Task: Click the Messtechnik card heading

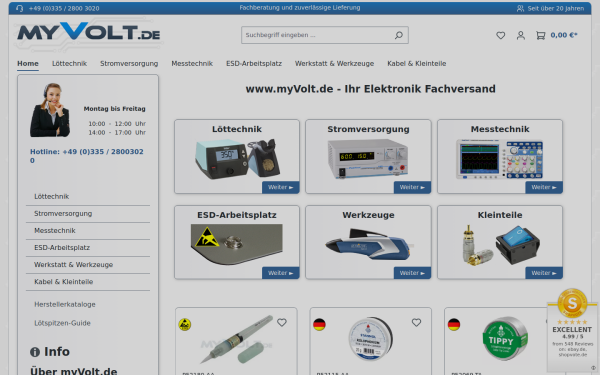Action: (500, 129)
